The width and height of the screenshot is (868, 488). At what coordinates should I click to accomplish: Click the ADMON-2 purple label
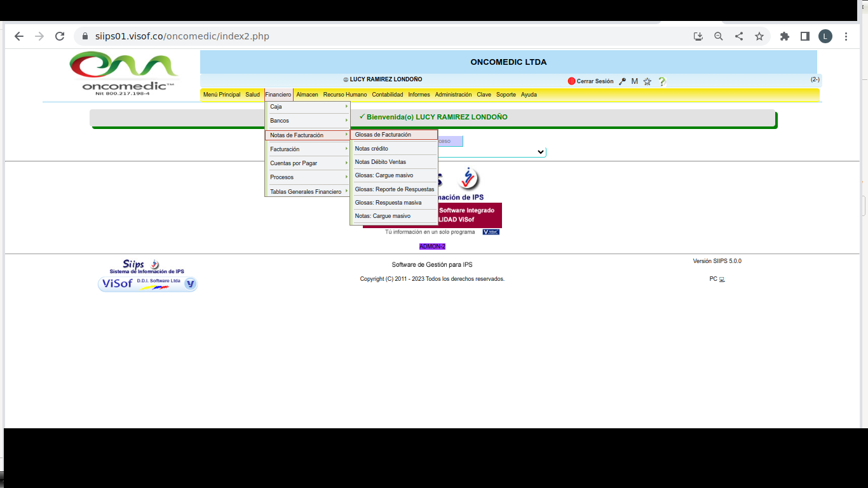(x=432, y=247)
